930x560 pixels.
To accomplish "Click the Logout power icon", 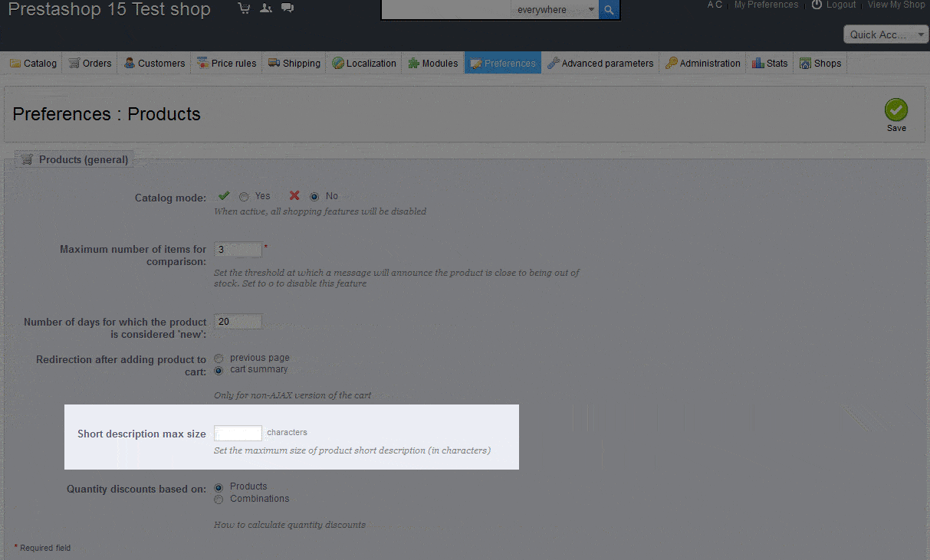I will click(817, 5).
